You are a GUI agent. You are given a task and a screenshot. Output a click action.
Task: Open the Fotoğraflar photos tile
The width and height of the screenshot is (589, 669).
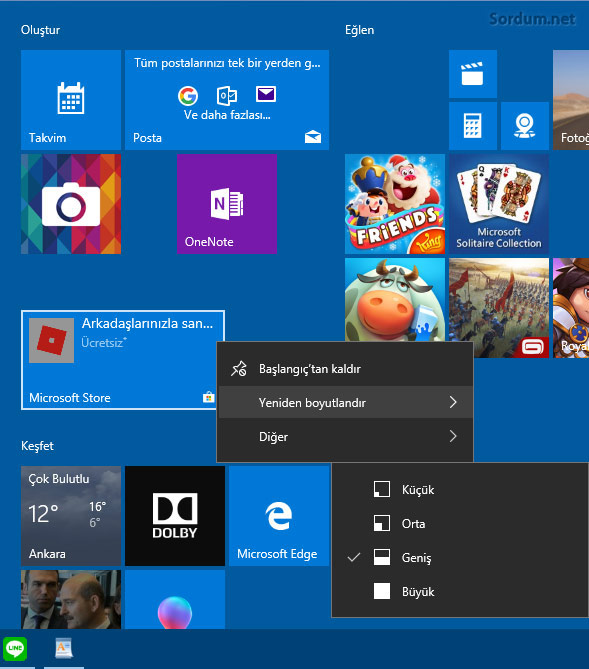click(571, 100)
